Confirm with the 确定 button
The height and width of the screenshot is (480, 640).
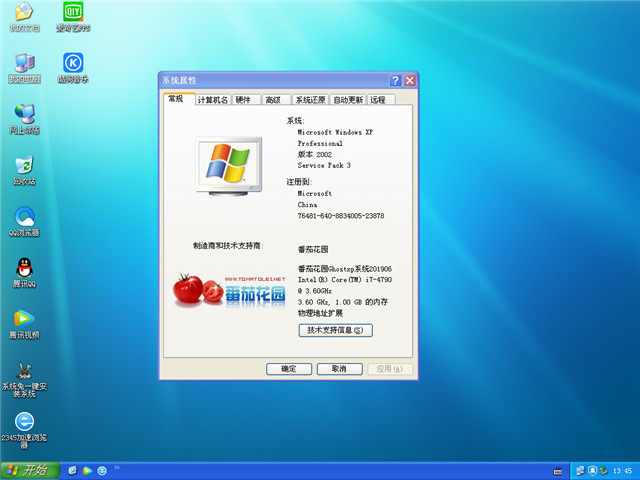(x=289, y=369)
